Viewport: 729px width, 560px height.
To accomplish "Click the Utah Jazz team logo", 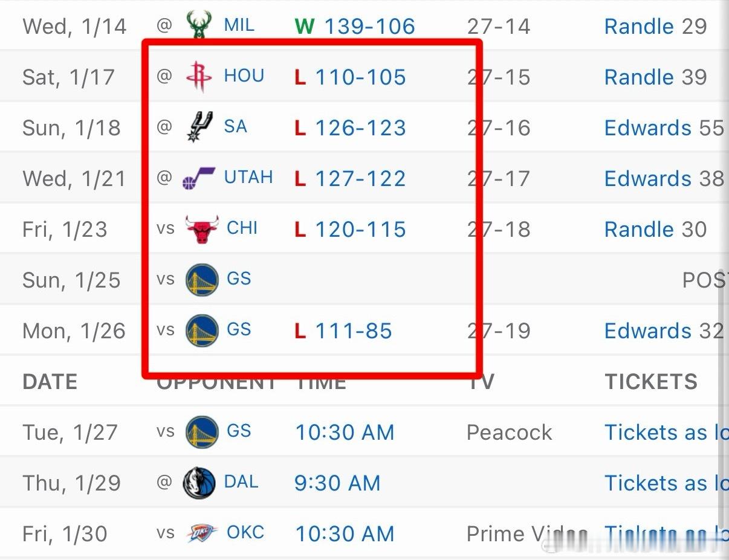I will (x=199, y=178).
